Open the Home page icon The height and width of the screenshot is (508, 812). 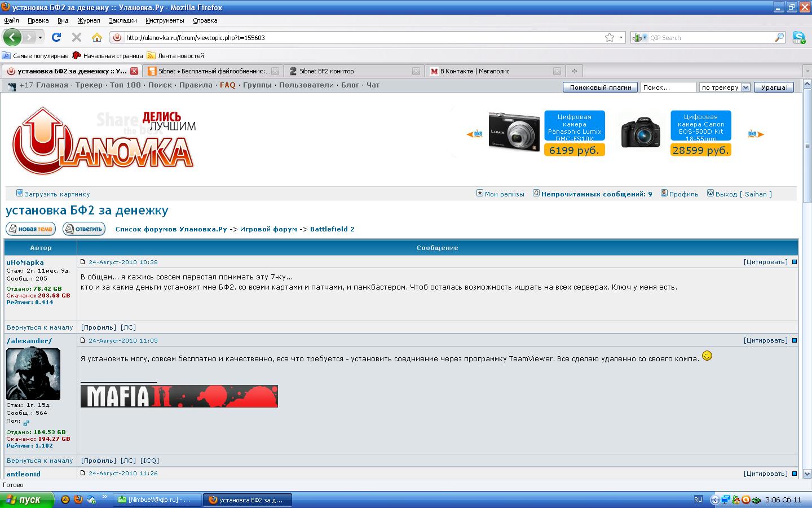click(97, 37)
